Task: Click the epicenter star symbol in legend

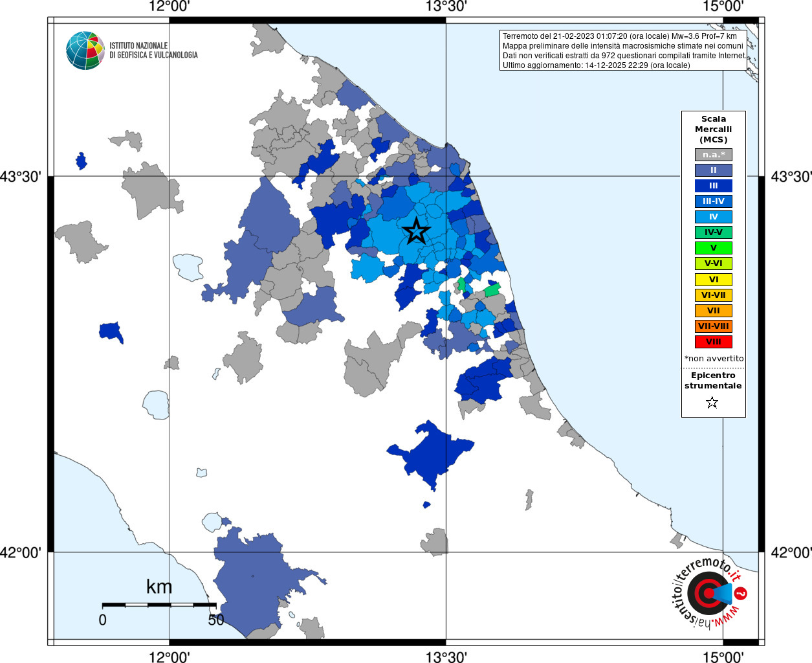Action: click(x=712, y=403)
